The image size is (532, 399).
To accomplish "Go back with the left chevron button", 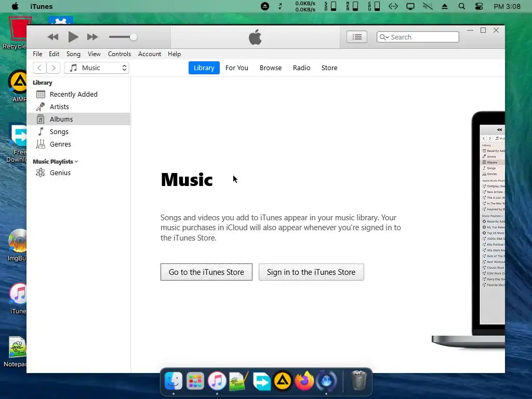I will 39,68.
